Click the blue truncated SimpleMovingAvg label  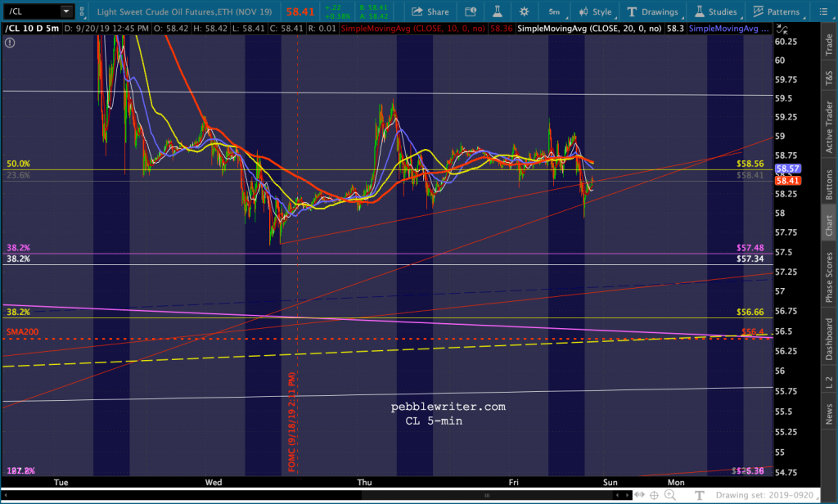pyautogui.click(x=729, y=29)
